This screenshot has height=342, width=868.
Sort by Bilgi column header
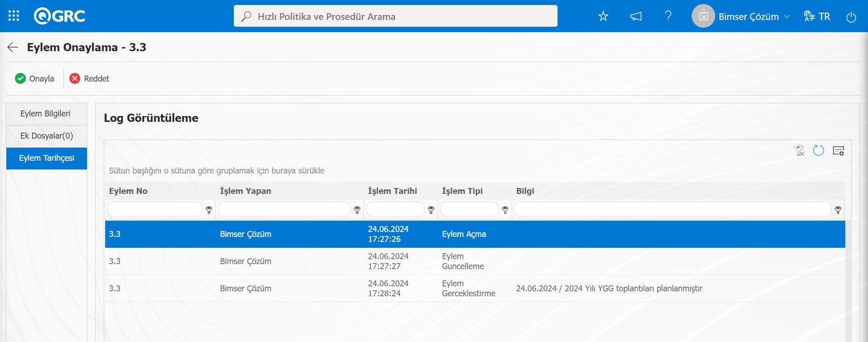pyautogui.click(x=525, y=191)
